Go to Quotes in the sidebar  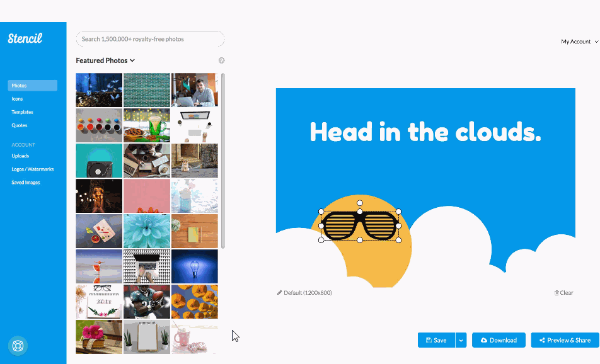[x=19, y=125]
